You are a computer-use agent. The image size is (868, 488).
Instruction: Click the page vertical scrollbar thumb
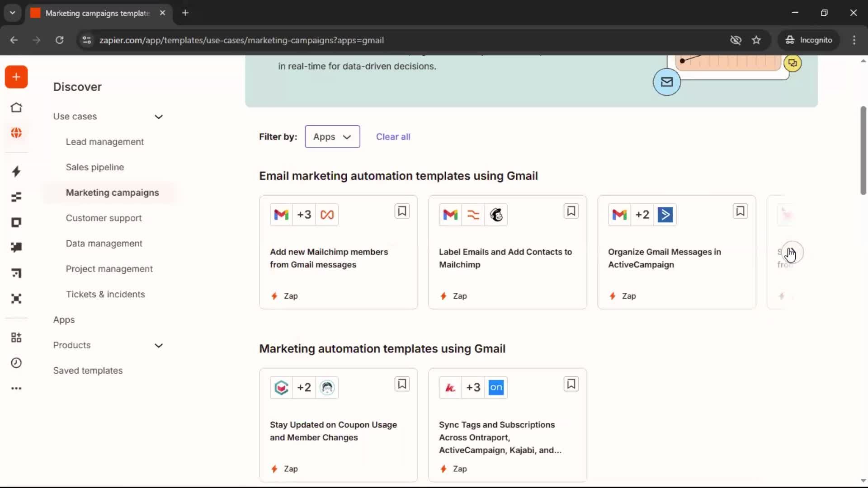tap(863, 150)
